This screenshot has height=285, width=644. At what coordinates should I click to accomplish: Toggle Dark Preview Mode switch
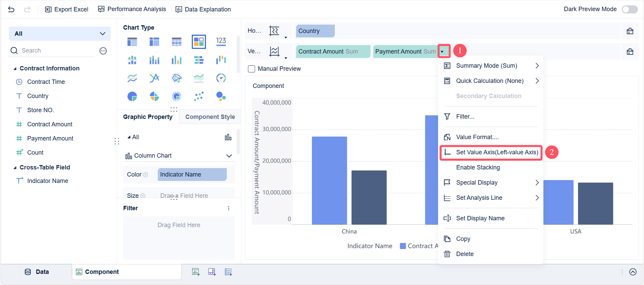tap(630, 9)
